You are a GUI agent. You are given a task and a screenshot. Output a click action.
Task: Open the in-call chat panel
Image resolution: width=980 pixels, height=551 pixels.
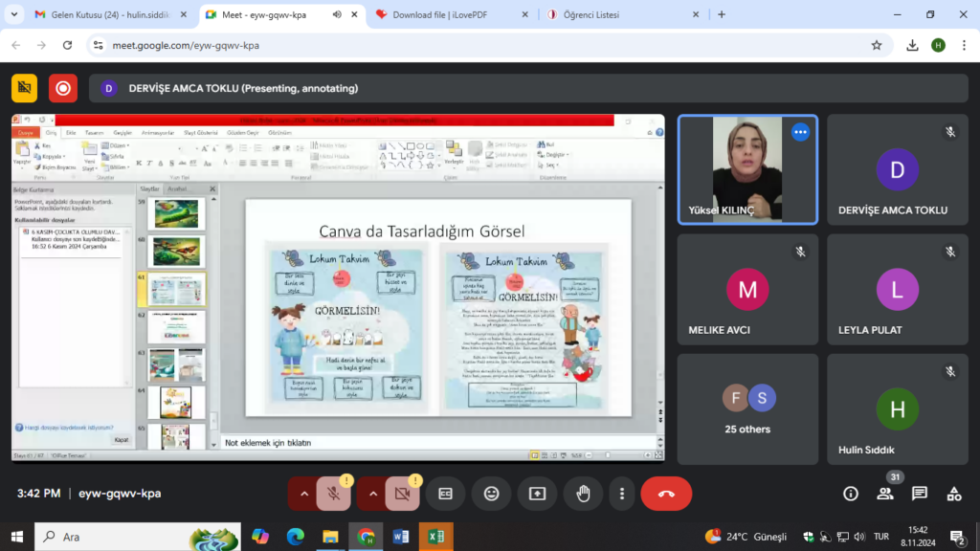920,494
